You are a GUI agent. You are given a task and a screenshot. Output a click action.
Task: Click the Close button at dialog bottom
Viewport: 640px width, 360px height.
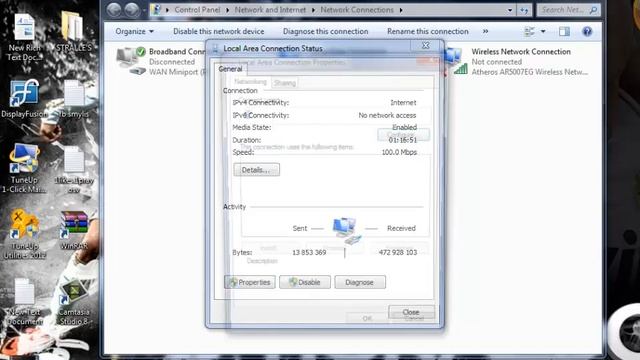[411, 312]
